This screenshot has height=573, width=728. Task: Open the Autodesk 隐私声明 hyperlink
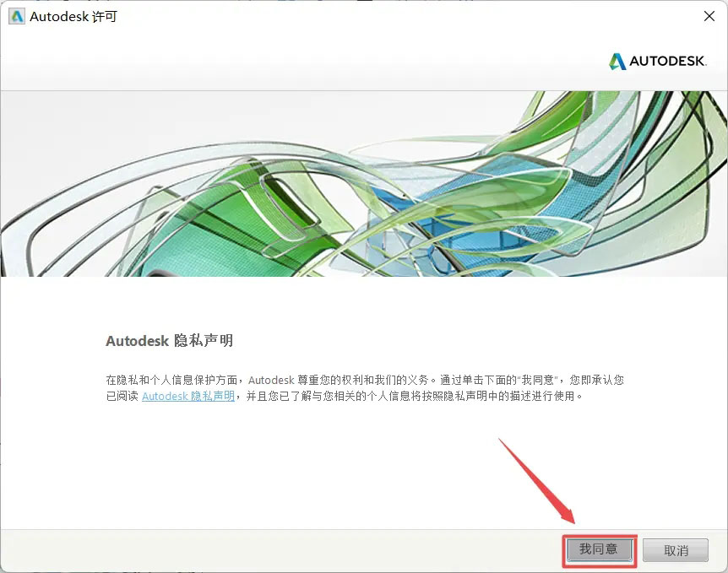click(x=188, y=397)
